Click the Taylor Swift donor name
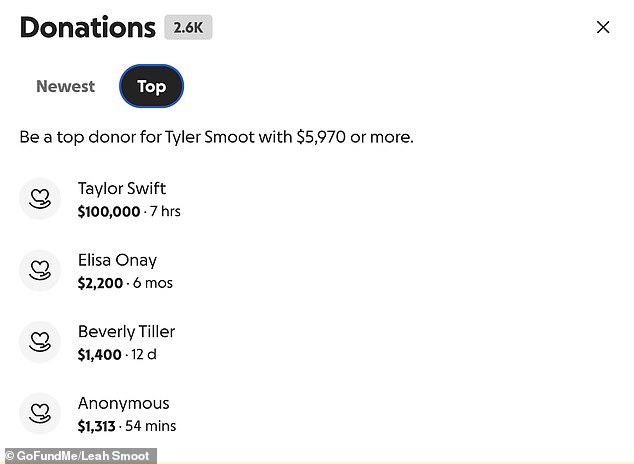 (x=122, y=188)
